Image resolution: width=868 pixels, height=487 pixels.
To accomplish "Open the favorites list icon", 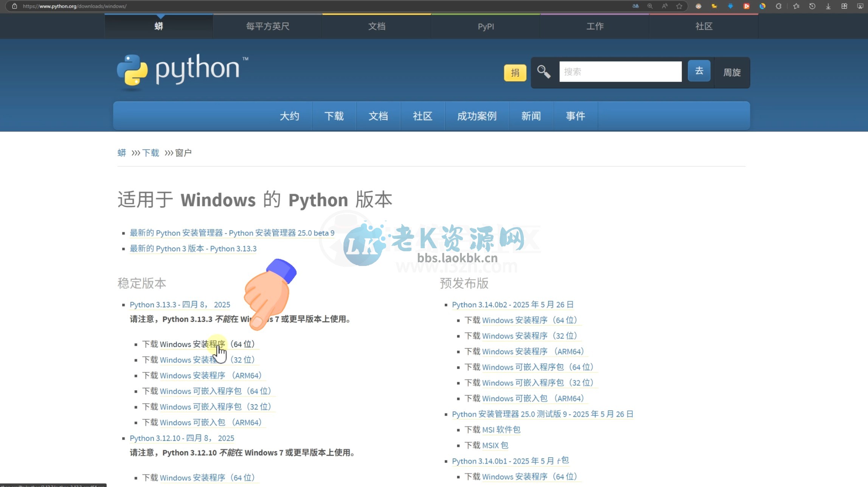I will click(x=796, y=6).
